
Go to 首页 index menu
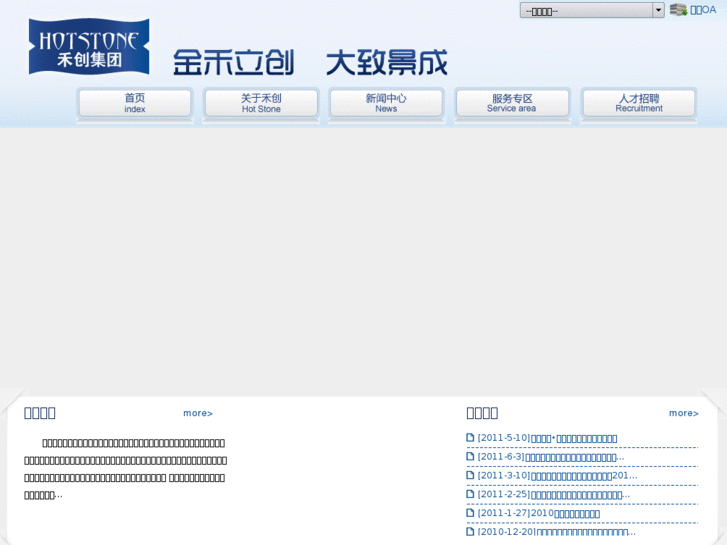coord(135,103)
